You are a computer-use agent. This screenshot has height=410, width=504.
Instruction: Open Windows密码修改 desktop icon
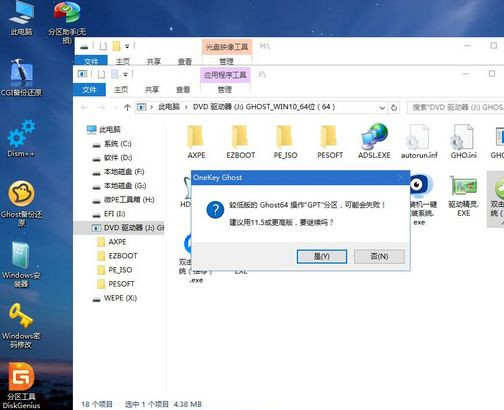21,326
